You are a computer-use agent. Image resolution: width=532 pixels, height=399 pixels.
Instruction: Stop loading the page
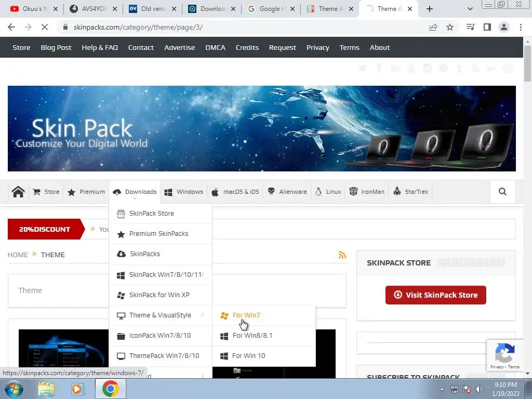(x=45, y=27)
